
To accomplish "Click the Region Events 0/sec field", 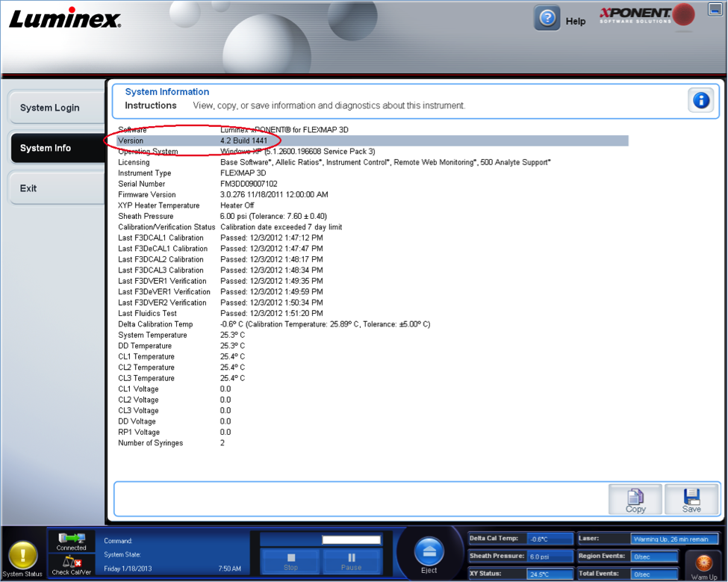I will (655, 557).
